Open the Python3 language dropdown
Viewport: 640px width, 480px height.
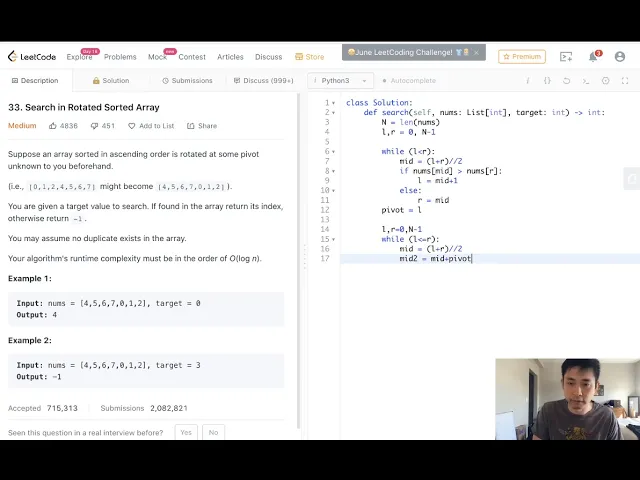click(340, 80)
